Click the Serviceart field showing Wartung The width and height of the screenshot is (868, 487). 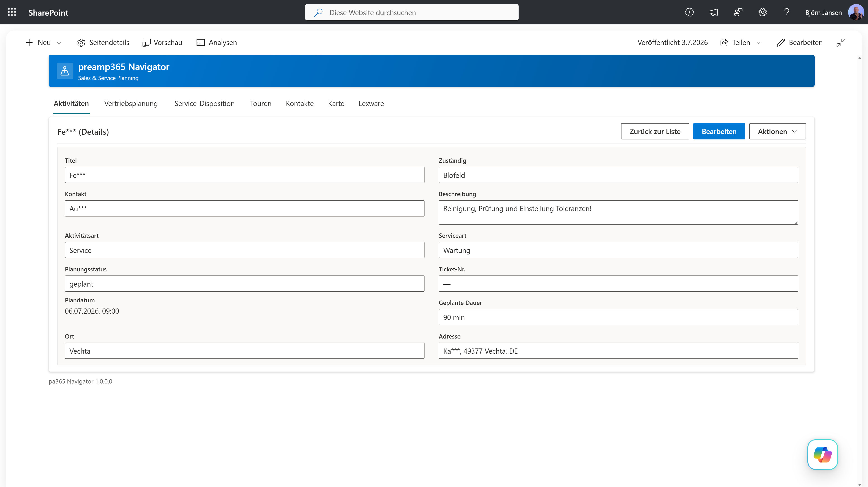tap(618, 250)
